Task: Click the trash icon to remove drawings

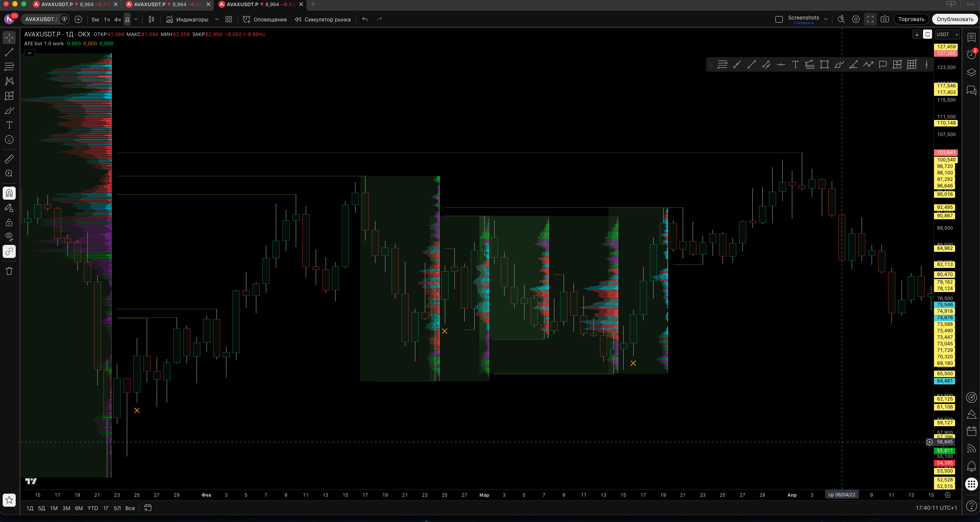Action: 9,271
